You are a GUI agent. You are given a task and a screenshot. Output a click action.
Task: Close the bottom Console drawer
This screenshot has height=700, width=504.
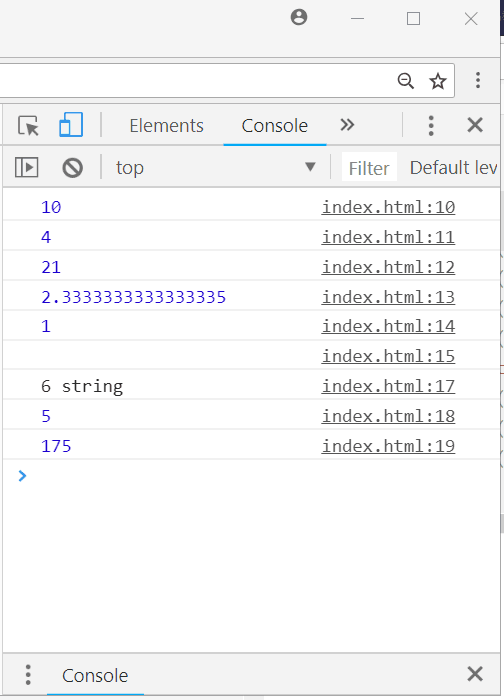click(475, 674)
